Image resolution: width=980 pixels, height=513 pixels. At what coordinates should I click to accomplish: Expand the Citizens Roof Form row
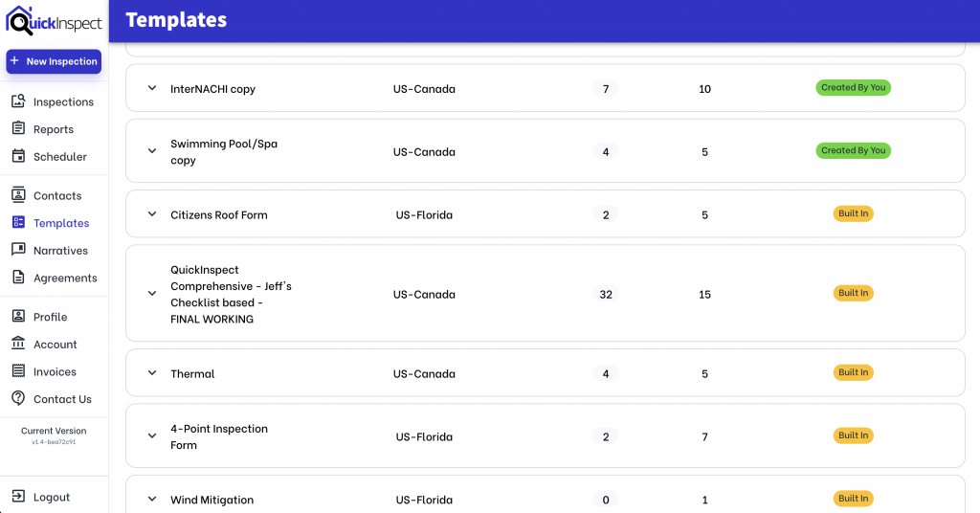point(151,214)
